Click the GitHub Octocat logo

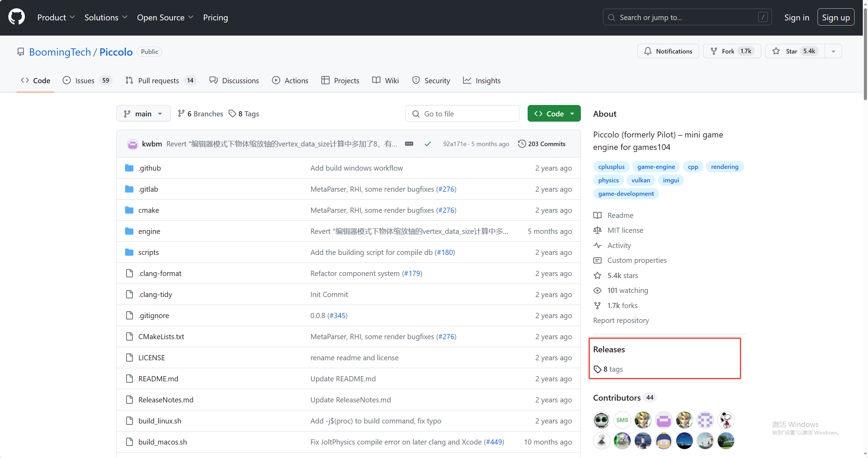pyautogui.click(x=17, y=17)
